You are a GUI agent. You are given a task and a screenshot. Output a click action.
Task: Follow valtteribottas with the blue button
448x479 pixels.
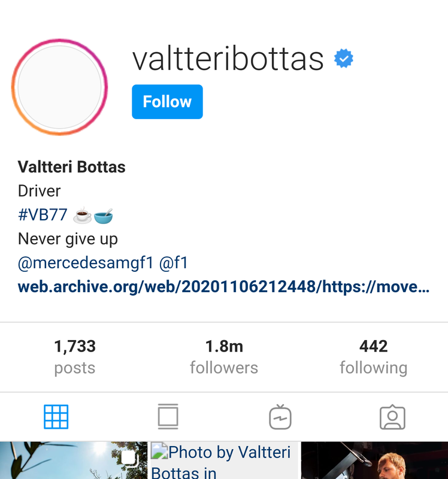coord(167,102)
